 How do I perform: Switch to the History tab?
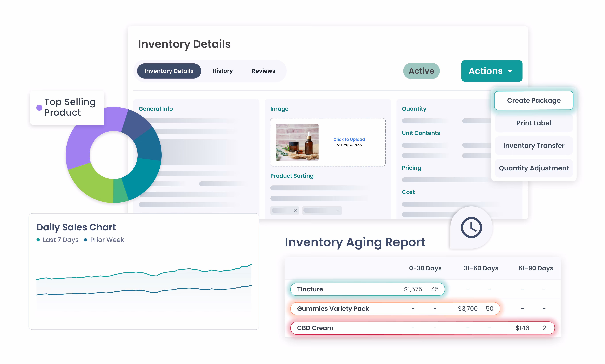click(x=222, y=71)
